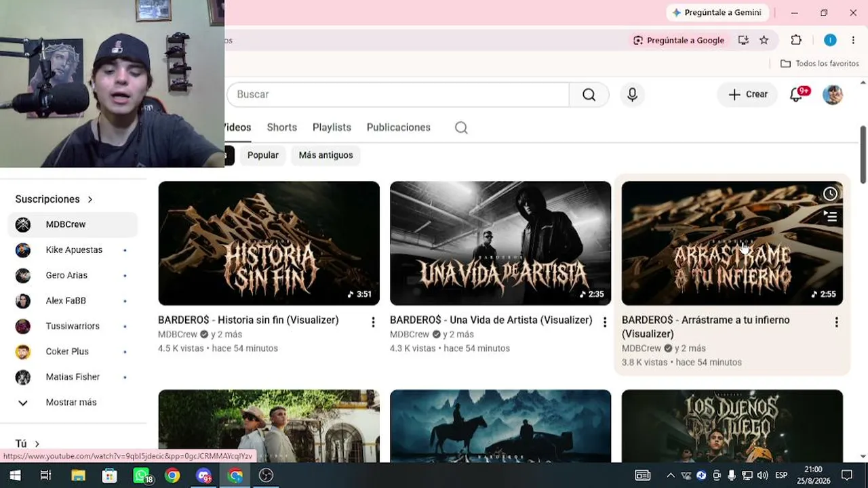Open the News and interests taskbar icon
This screenshot has width=868, height=488.
point(642,476)
